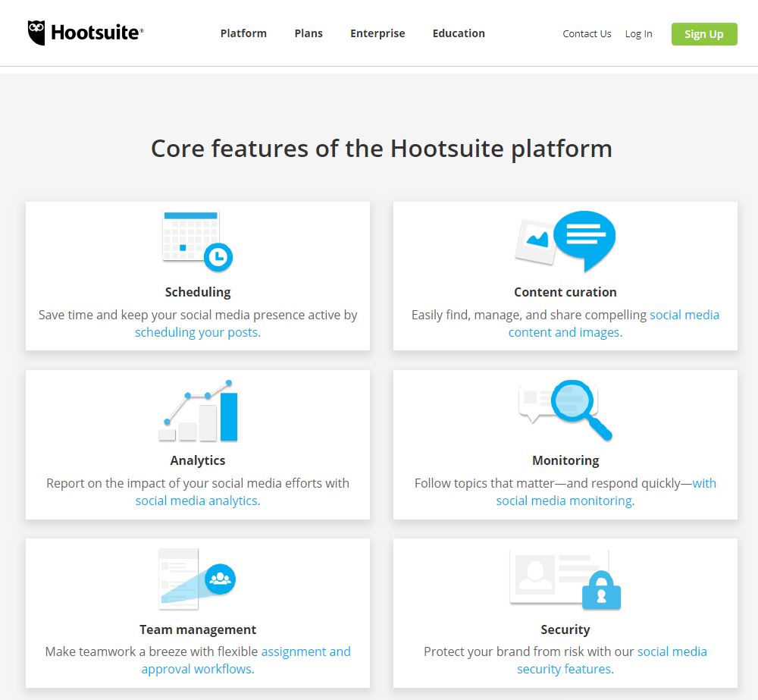Click the Monitoring magnifying glass icon
The height and width of the screenshot is (700, 758).
(x=581, y=410)
